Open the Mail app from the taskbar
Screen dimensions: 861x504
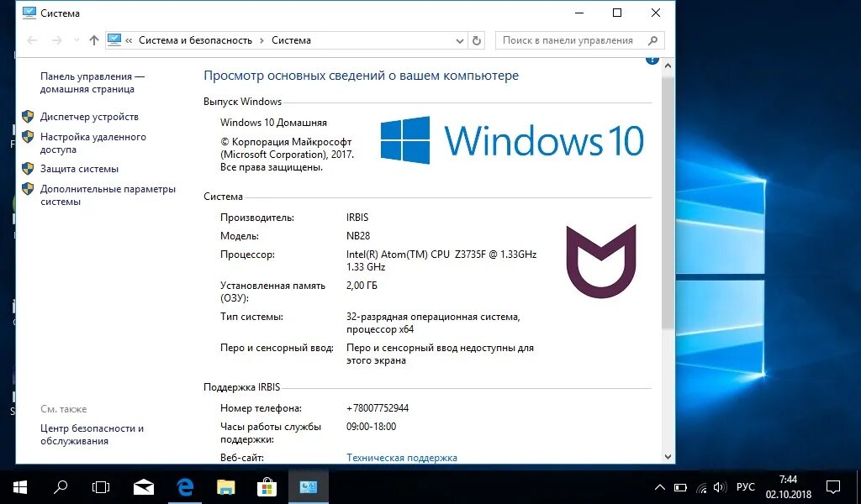point(143,486)
